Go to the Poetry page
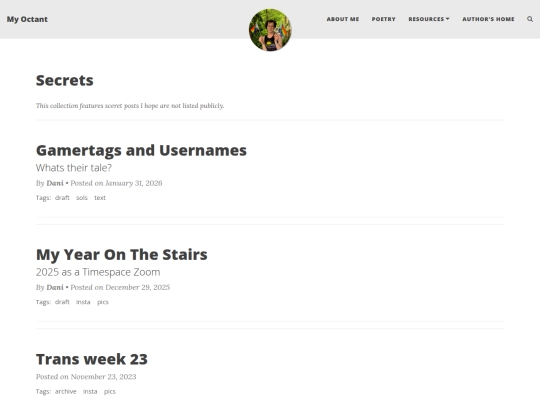This screenshot has width=540, height=405. pyautogui.click(x=383, y=19)
